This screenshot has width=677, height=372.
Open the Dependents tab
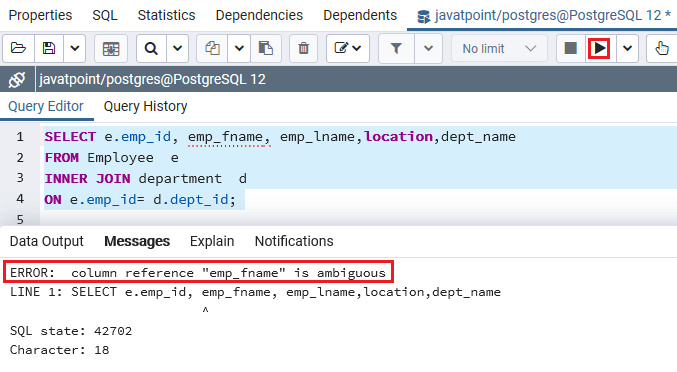(x=360, y=16)
